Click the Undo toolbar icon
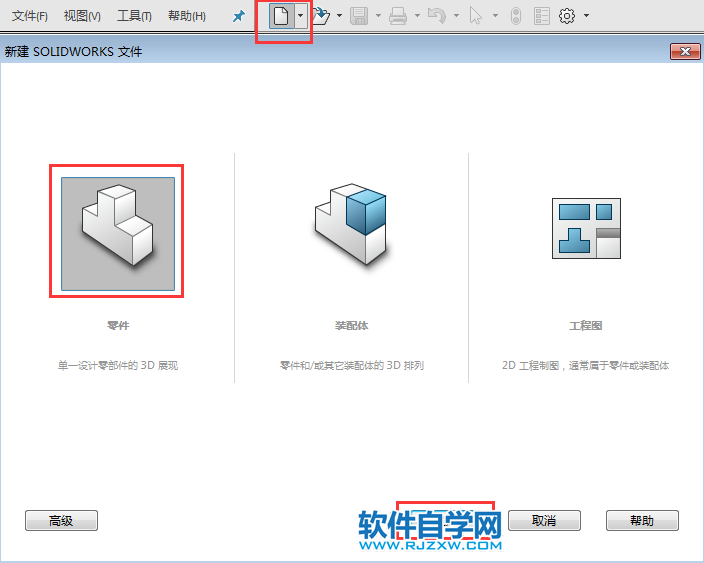The image size is (704, 563). [x=437, y=16]
